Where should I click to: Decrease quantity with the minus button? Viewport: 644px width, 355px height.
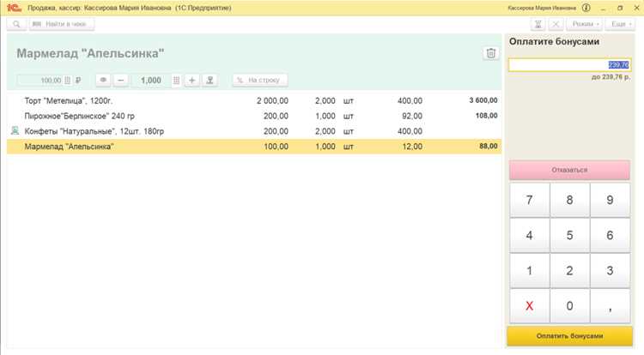coord(121,81)
